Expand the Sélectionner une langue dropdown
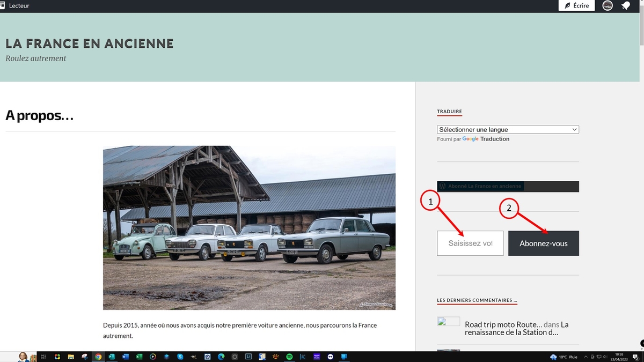 pos(508,129)
